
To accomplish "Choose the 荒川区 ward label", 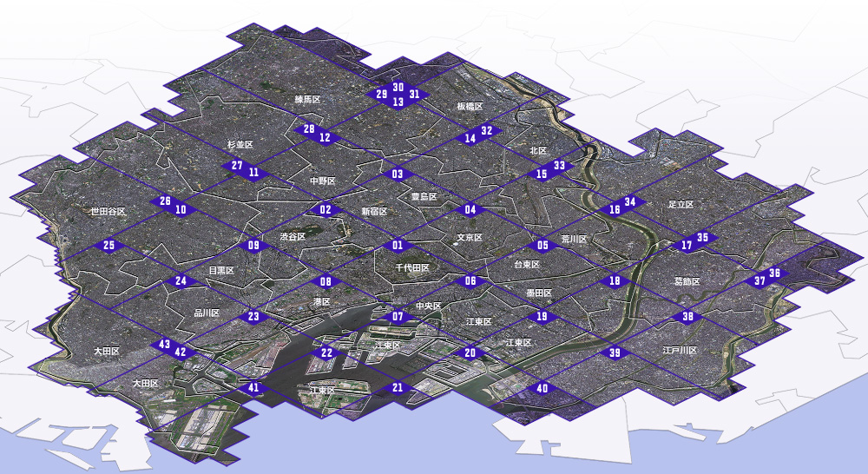I will 574,240.
